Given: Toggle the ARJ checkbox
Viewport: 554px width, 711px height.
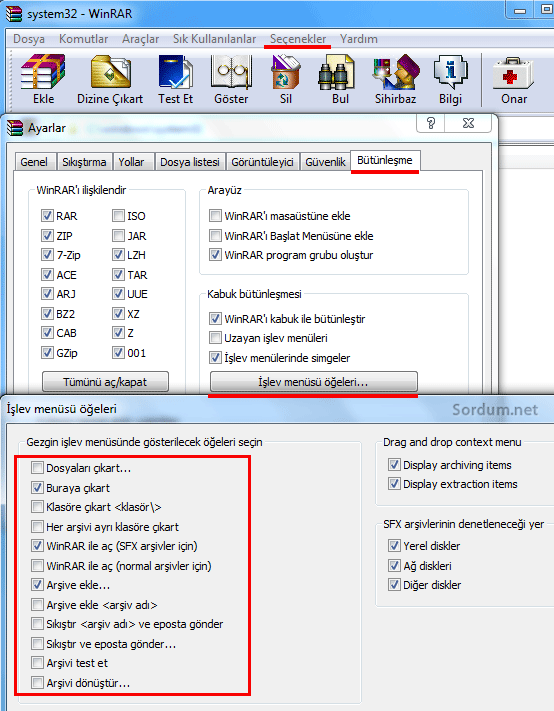Looking at the screenshot, I should 47,294.
